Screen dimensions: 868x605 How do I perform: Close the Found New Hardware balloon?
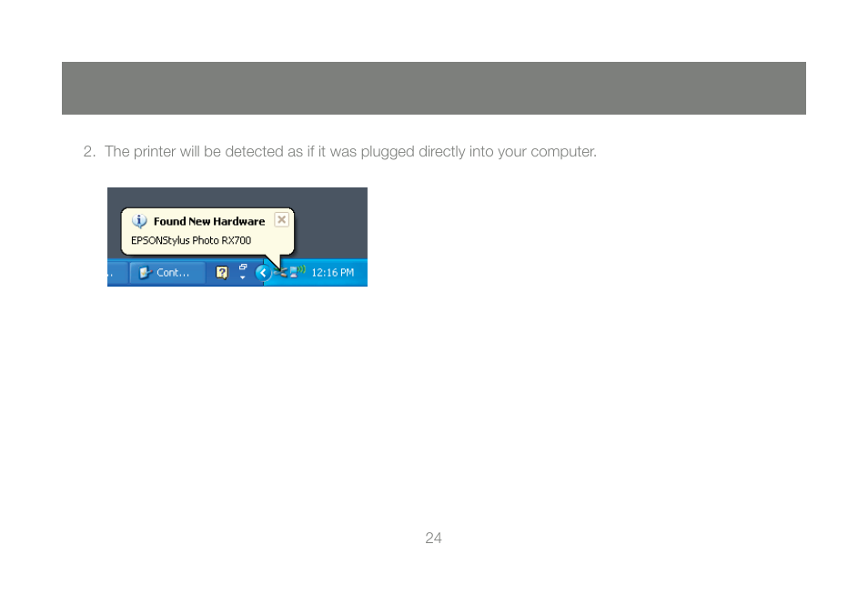(281, 220)
